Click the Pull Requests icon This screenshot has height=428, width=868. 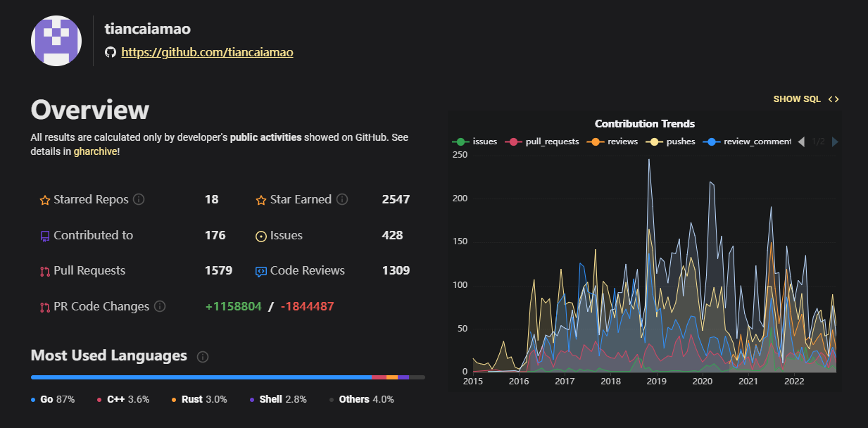tap(45, 271)
